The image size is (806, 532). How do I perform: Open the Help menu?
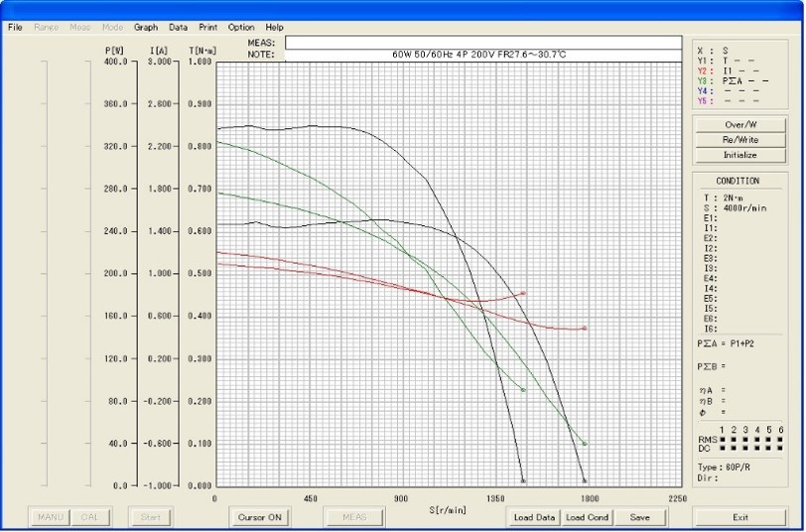click(x=275, y=27)
